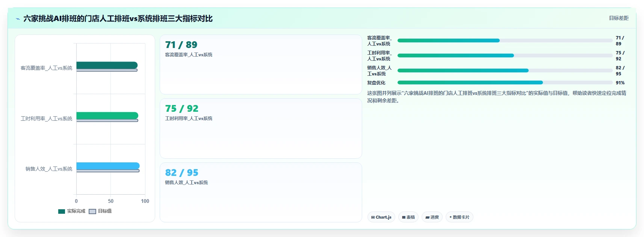
Task: Click the title 六家挑战AI排班的门店人工排班vs系统排班三大指标对比
Action: pos(118,18)
